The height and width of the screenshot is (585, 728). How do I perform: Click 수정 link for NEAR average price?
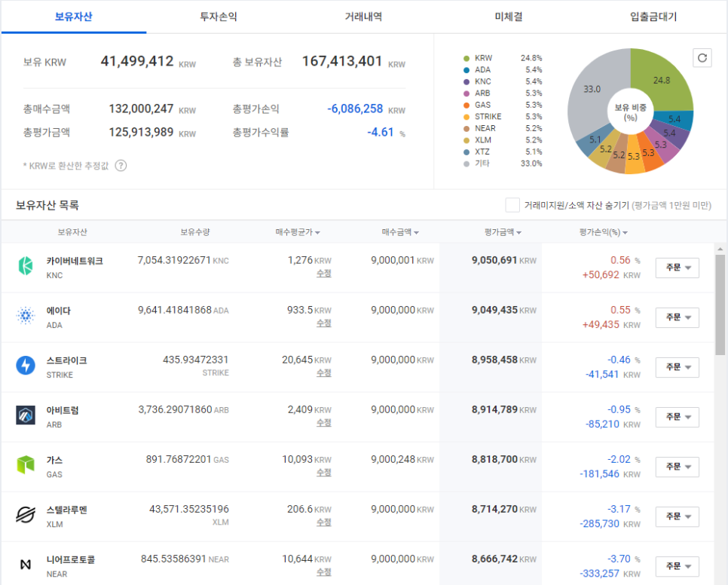click(x=323, y=572)
